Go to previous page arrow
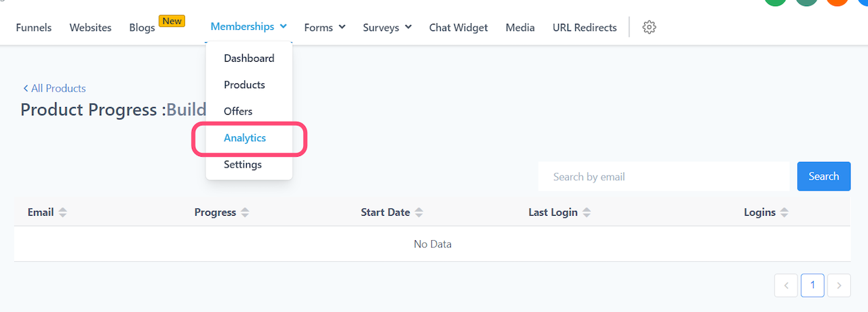The image size is (868, 312). (x=786, y=286)
